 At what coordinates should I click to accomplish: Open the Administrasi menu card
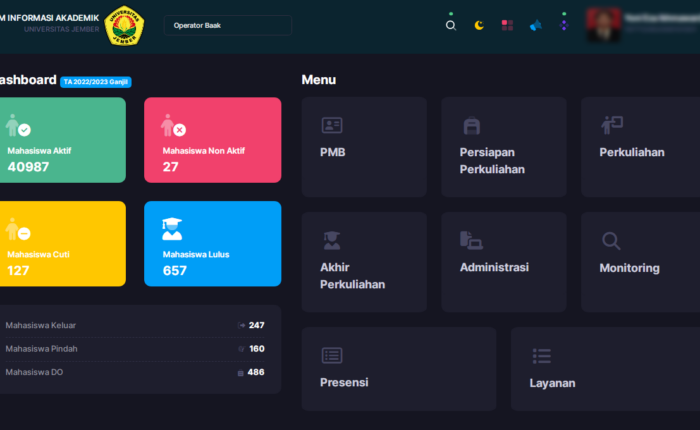pyautogui.click(x=503, y=261)
